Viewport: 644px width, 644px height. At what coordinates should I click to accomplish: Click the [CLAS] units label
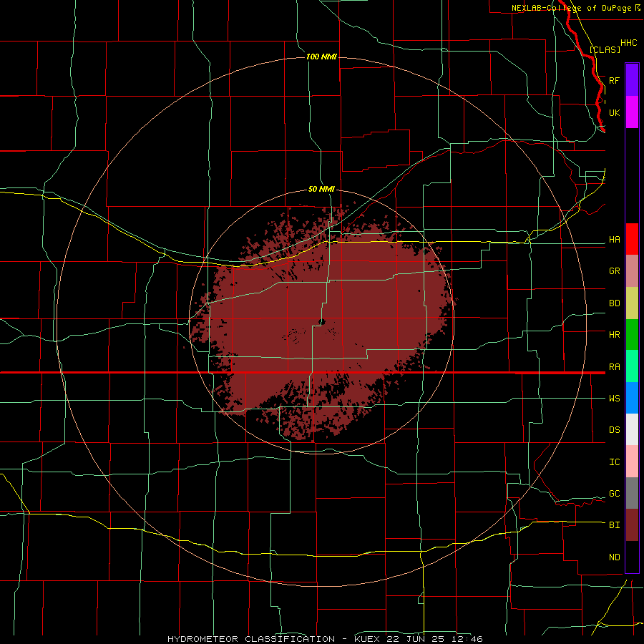tap(605, 49)
